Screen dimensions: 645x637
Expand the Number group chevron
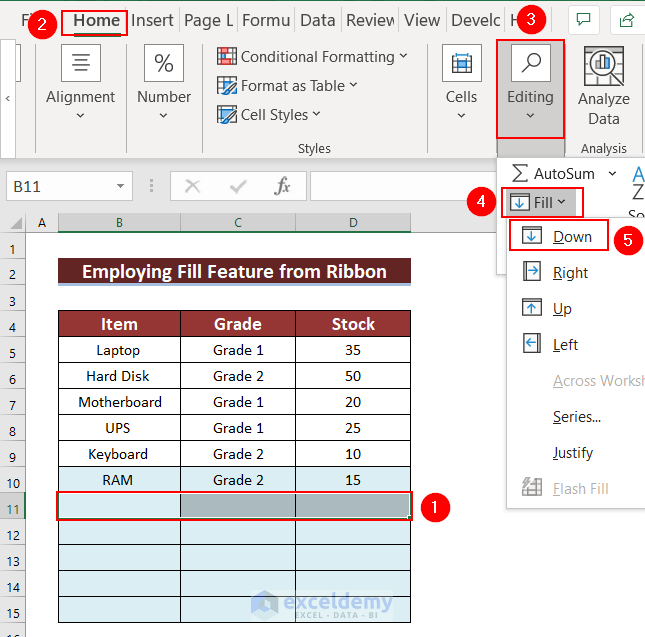(164, 116)
